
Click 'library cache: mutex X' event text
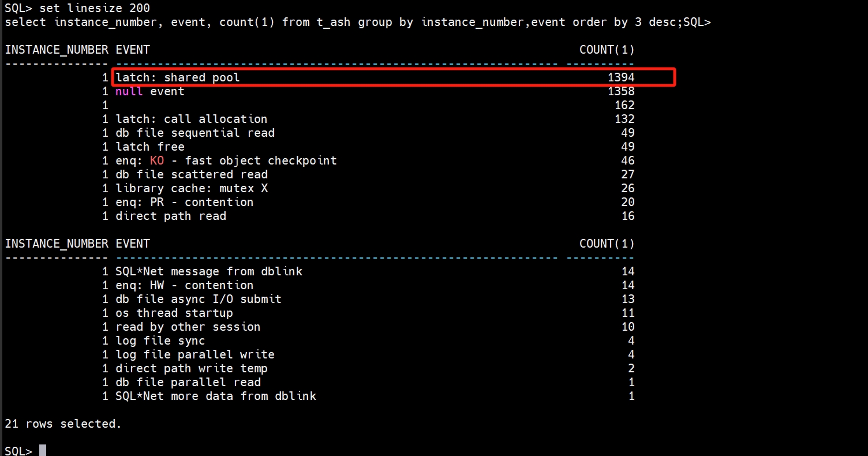192,188
